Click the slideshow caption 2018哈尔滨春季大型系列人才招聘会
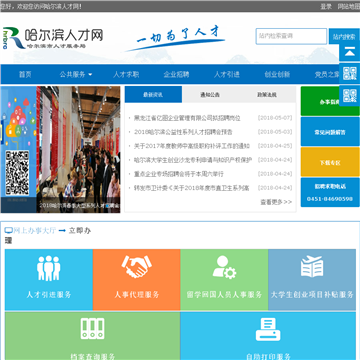 click(79, 206)
